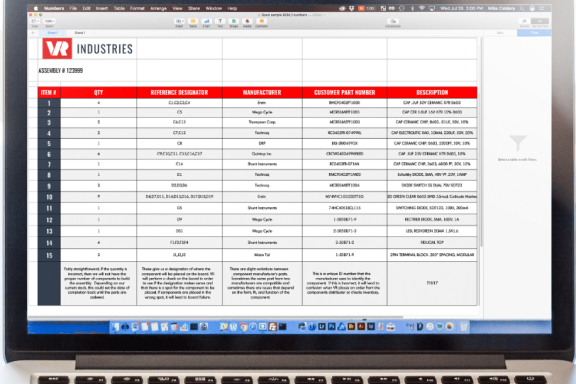Open Google Chrome from the Dock
Image resolution: width=576 pixels, height=384 pixels.
point(243,327)
